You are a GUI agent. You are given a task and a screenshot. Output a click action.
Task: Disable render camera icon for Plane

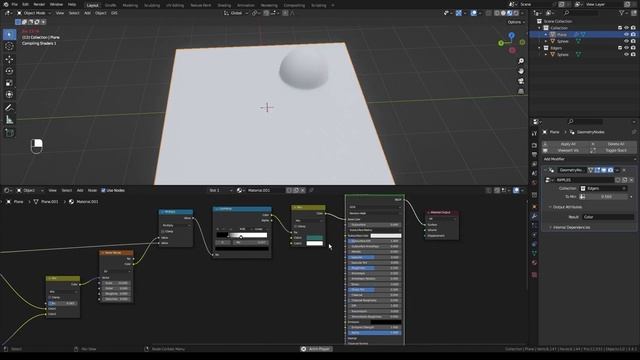coord(633,35)
